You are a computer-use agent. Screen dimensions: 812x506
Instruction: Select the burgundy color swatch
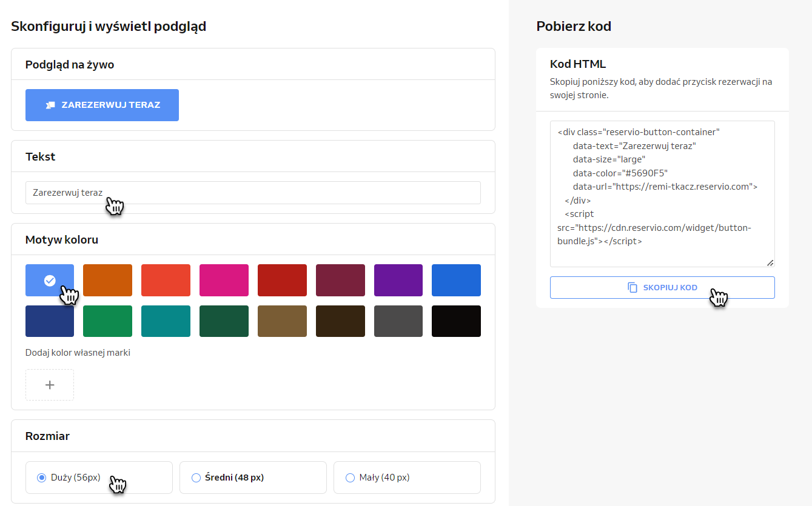pyautogui.click(x=340, y=280)
